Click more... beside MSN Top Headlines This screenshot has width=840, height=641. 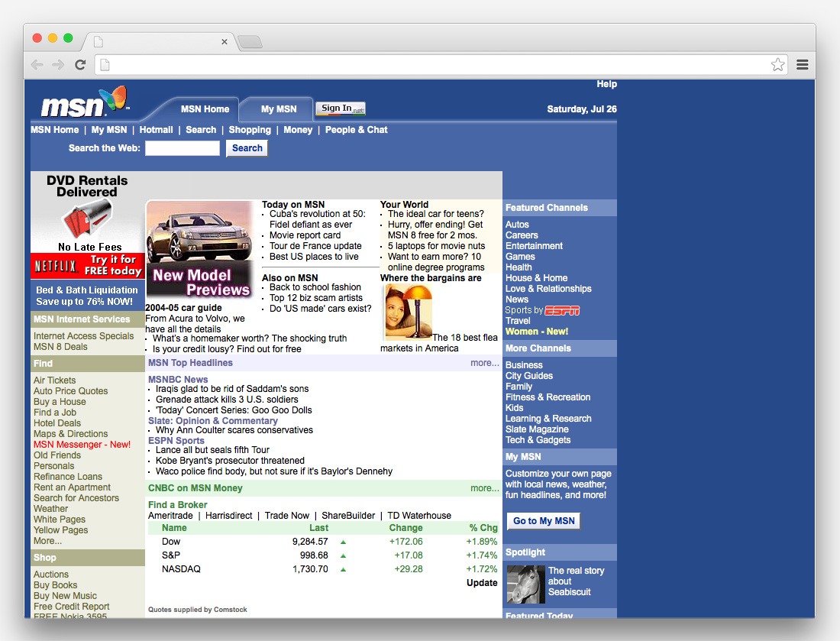(485, 363)
